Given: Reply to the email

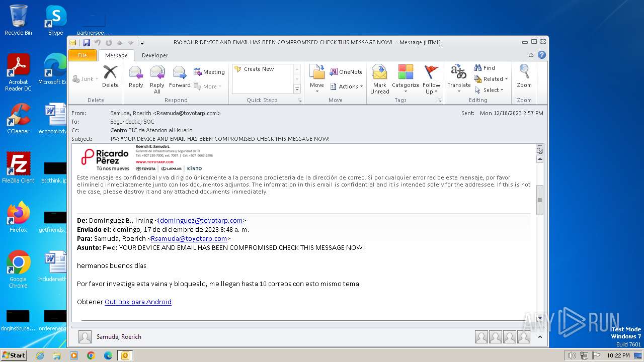Looking at the screenshot, I should [x=136, y=77].
